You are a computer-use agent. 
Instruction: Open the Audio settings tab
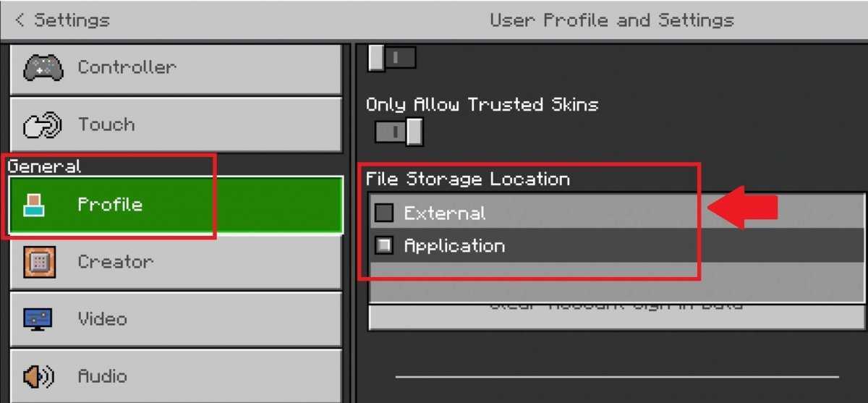(176, 376)
